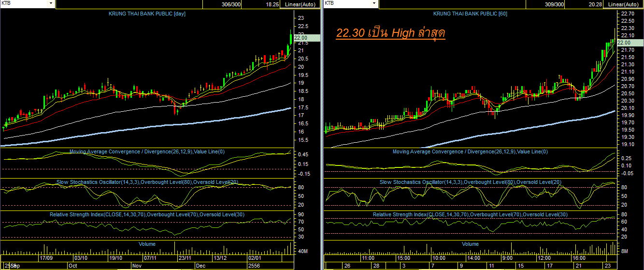Click the Dec month label on the time axis
This screenshot has width=644, height=270.
click(200, 266)
